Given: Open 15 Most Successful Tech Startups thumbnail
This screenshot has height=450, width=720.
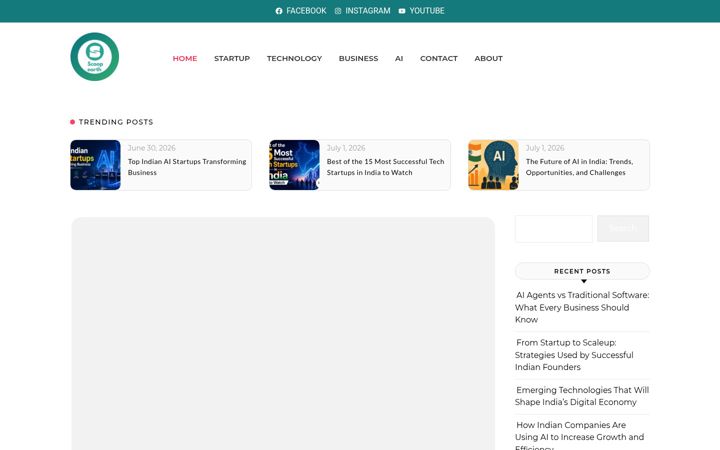Looking at the screenshot, I should click(294, 165).
